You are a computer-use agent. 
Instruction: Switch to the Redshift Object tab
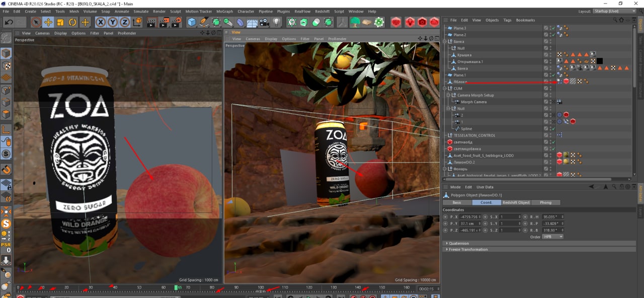click(x=516, y=202)
